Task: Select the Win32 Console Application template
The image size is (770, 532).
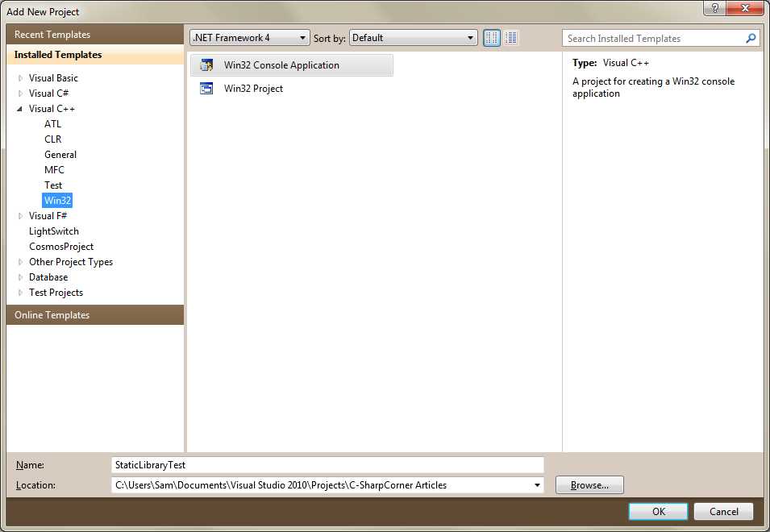Action: [x=292, y=64]
